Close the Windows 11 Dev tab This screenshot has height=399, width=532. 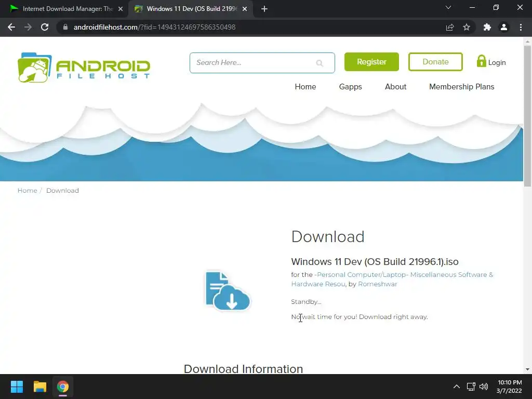[x=245, y=9]
